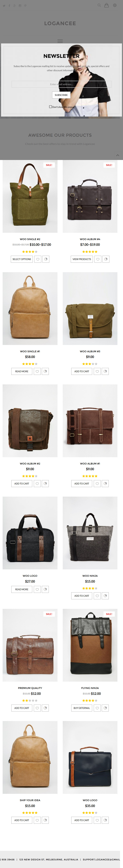The image size is (123, 868).
Task: Open the Woo Logo dark bag thumbnail
Action: tap(90, 757)
